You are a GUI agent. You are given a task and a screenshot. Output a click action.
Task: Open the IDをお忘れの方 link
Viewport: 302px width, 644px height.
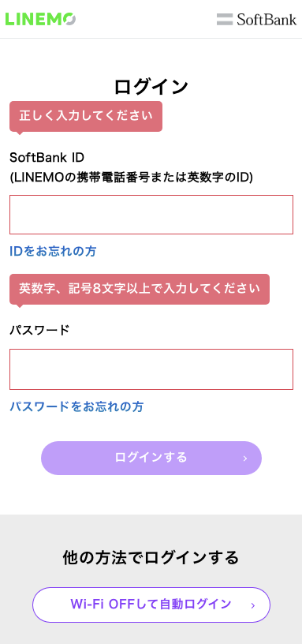tap(53, 251)
